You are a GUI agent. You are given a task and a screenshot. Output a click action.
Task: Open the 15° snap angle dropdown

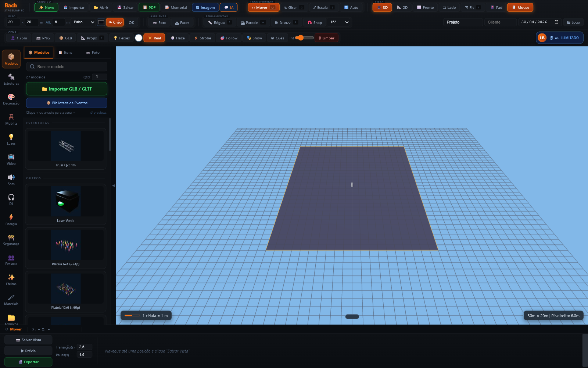click(339, 22)
